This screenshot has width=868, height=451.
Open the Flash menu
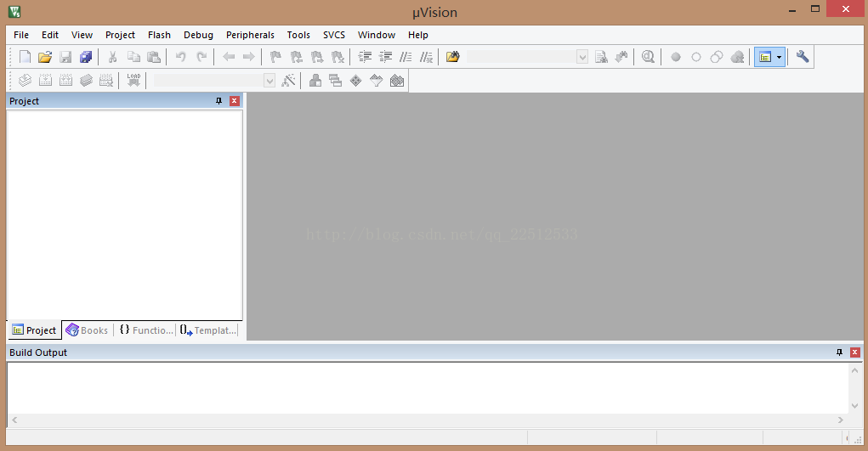pos(160,35)
